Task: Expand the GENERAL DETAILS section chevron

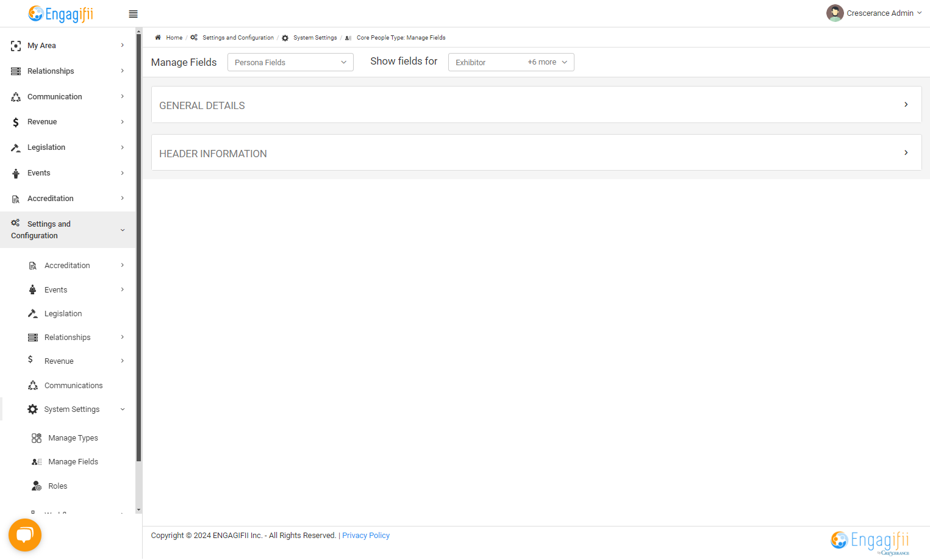Action: 906,105
